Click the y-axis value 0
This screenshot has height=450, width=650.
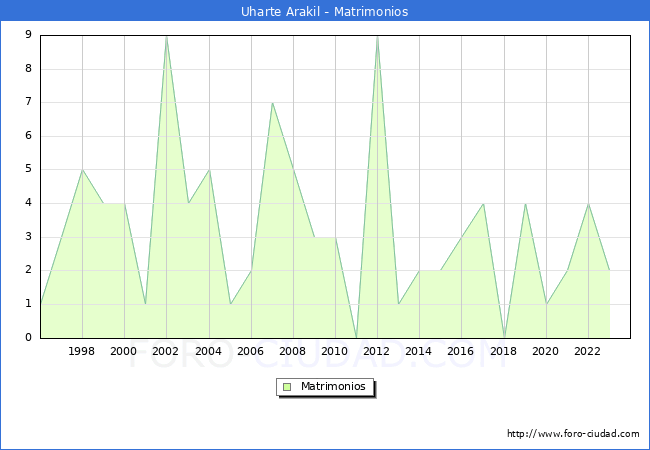click(x=28, y=337)
